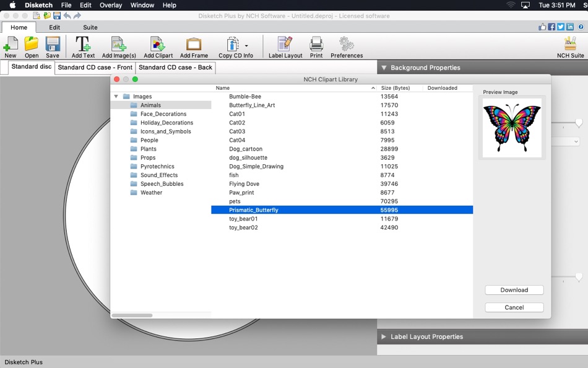Click the Download button
Image resolution: width=588 pixels, height=368 pixels.
(514, 290)
